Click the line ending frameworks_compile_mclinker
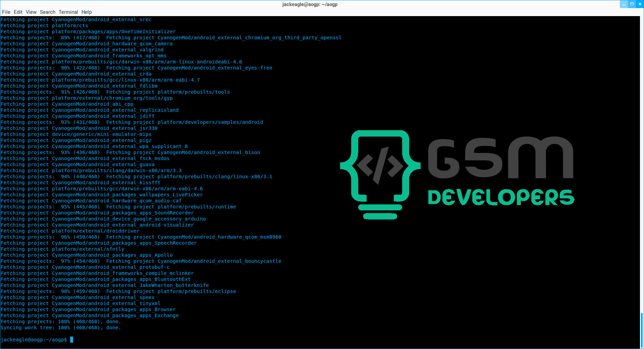This screenshot has height=349, width=644. click(97, 273)
